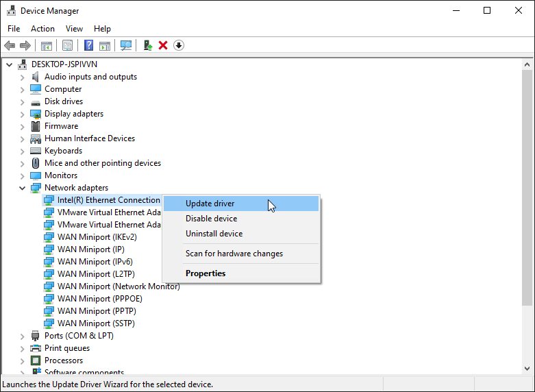The image size is (535, 392).
Task: Select the Mice and other pointing devices icon
Action: pos(36,163)
